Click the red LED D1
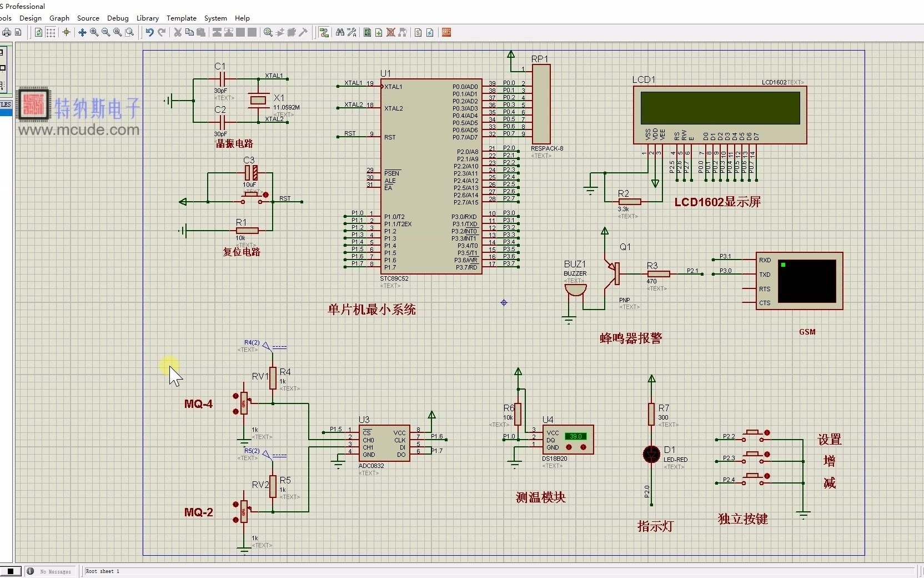 tap(651, 454)
